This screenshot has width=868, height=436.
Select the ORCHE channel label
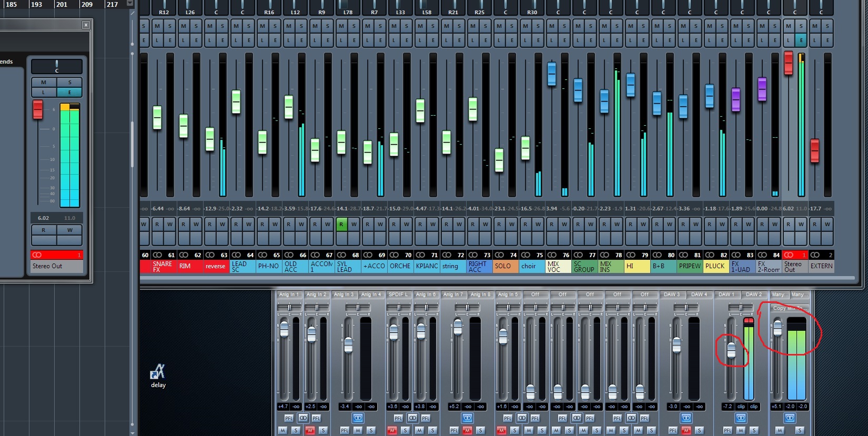point(400,267)
